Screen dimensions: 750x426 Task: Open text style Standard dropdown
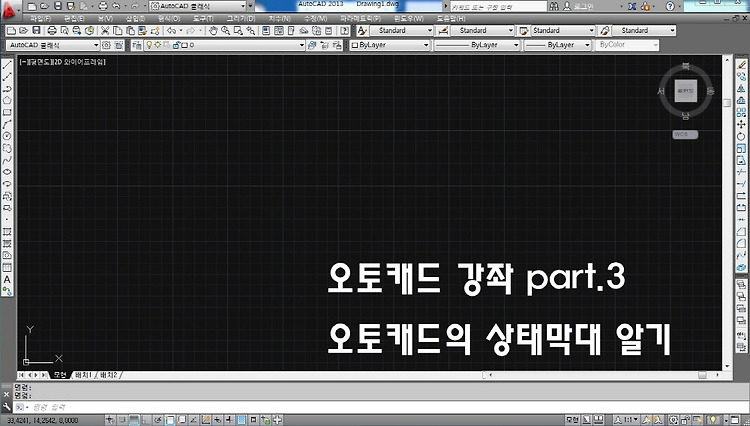tap(401, 31)
